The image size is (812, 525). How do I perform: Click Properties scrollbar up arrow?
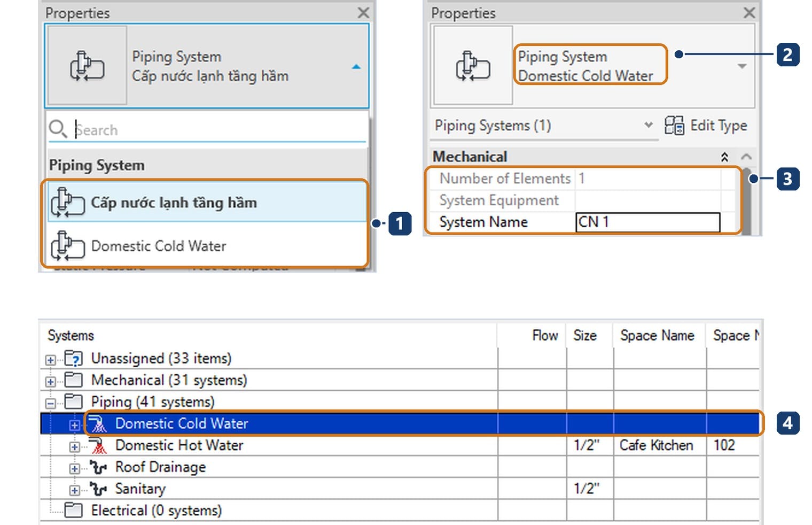[746, 157]
